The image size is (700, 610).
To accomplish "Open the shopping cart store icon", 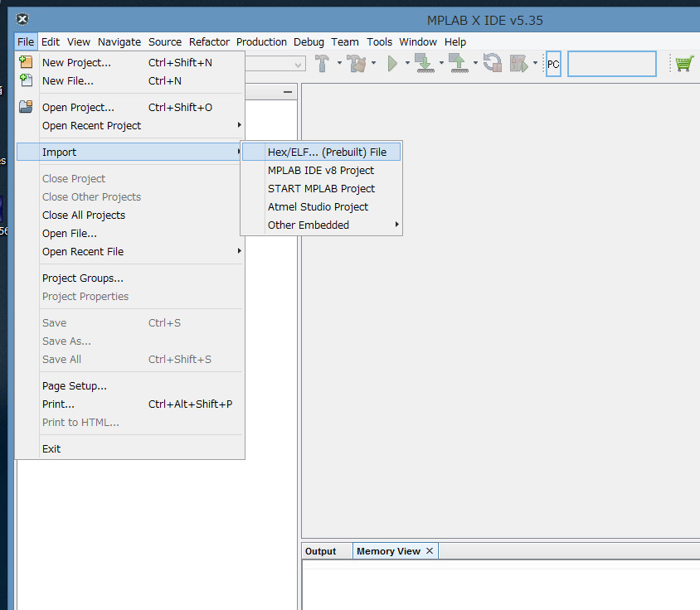I will (684, 63).
